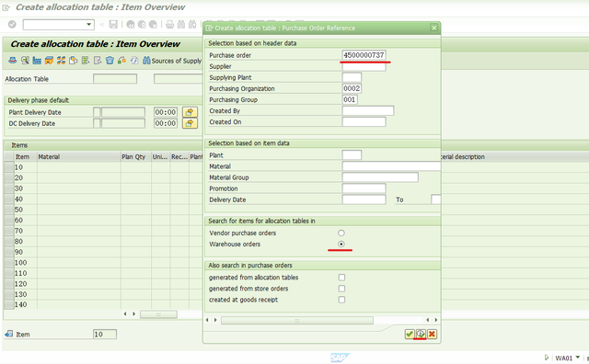Click the status bar expand triangle before WA01

(547, 358)
